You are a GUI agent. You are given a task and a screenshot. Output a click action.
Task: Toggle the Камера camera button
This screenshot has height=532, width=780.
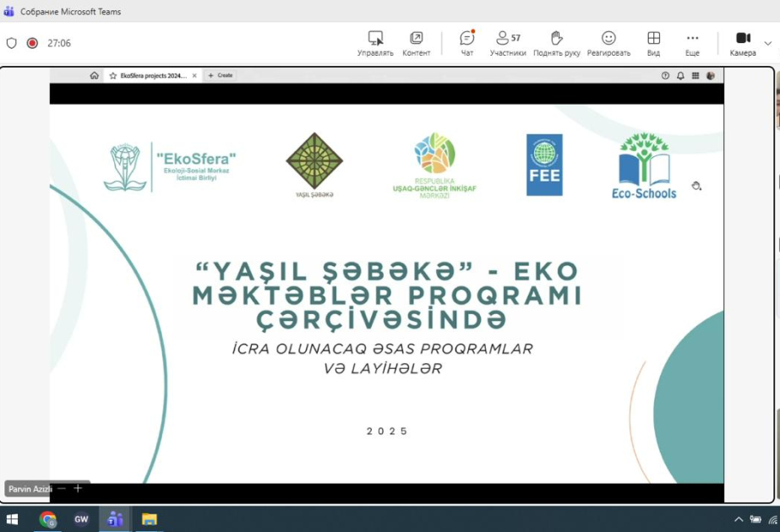(743, 43)
